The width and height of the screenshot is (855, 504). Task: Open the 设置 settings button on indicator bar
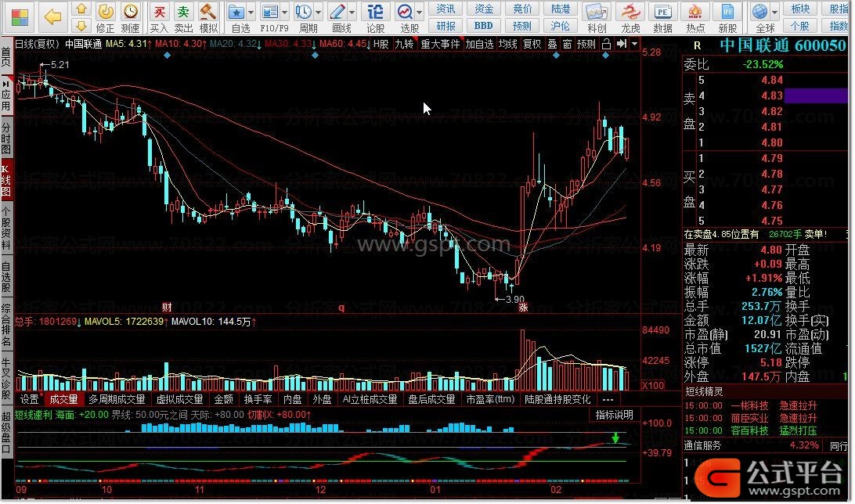pos(30,399)
